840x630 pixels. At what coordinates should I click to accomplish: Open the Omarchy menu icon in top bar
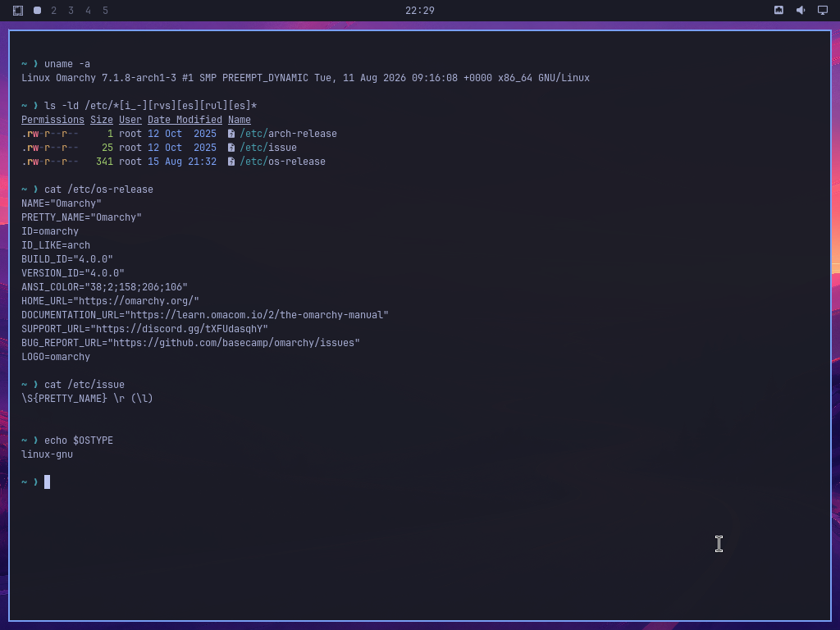[18, 10]
